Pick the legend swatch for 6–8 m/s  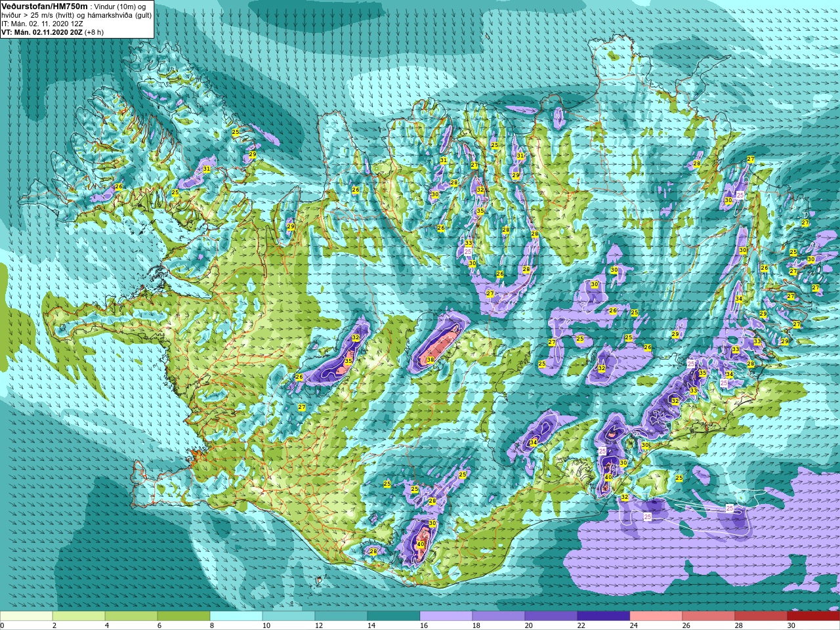(184, 616)
